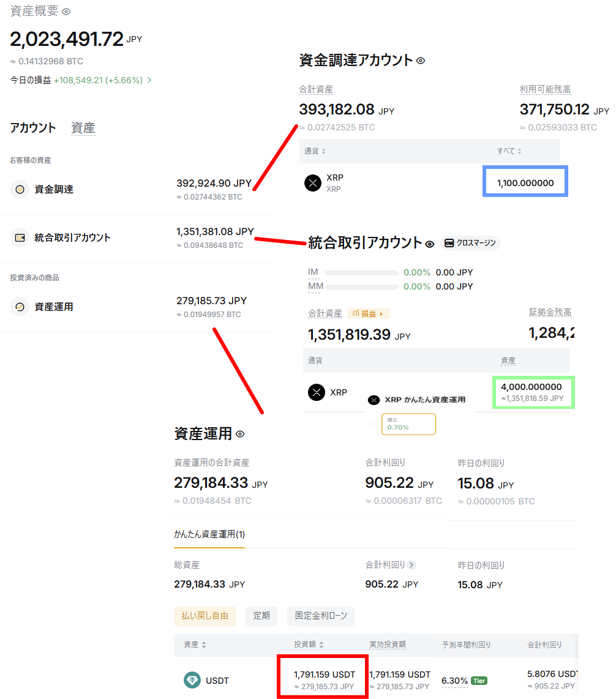
Task: Select the 定期 product tab
Action: tap(261, 616)
